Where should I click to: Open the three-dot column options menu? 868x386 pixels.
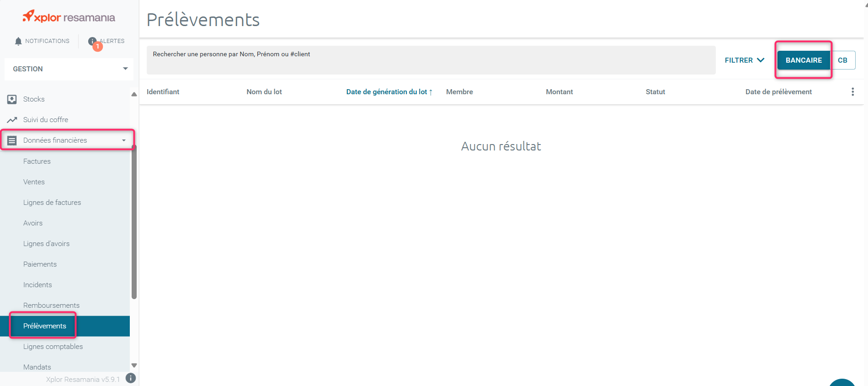coord(852,92)
